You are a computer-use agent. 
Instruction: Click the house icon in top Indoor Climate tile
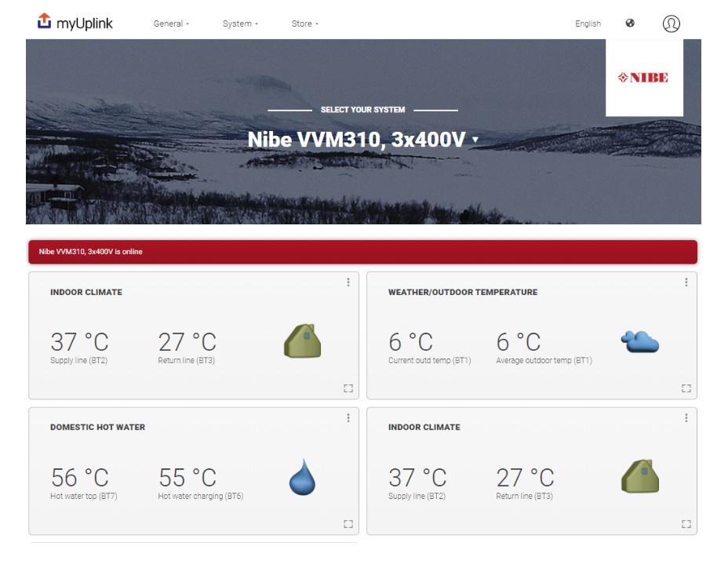[302, 342]
